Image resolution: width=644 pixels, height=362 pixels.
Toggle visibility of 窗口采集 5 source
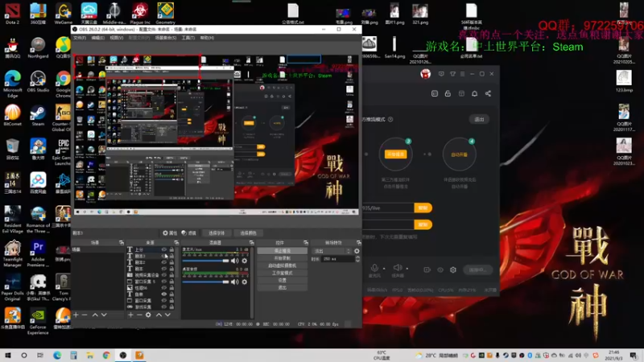coord(164,282)
